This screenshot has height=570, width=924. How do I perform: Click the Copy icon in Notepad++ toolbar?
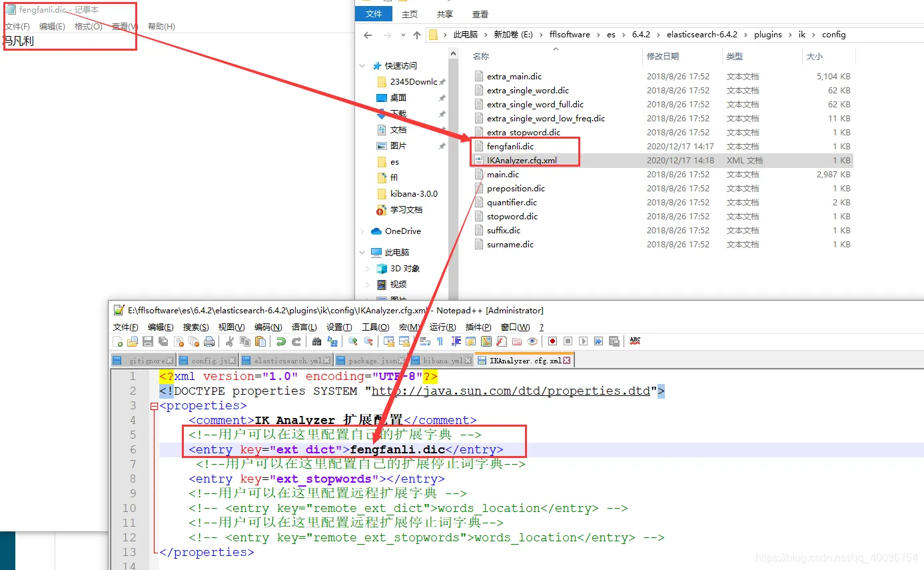click(x=245, y=341)
